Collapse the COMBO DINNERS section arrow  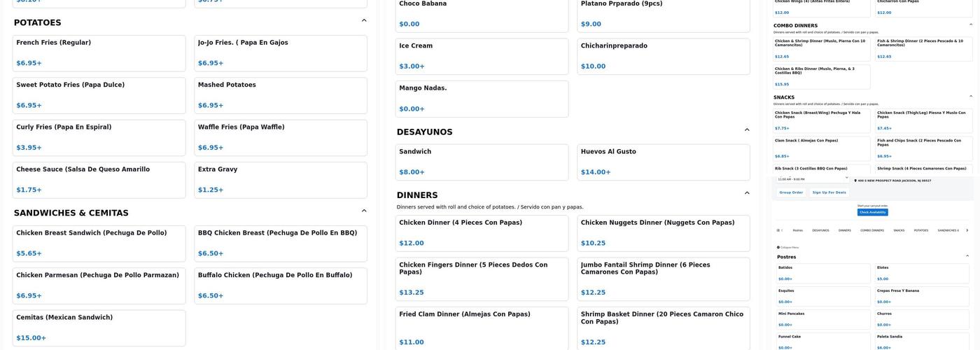click(970, 24)
